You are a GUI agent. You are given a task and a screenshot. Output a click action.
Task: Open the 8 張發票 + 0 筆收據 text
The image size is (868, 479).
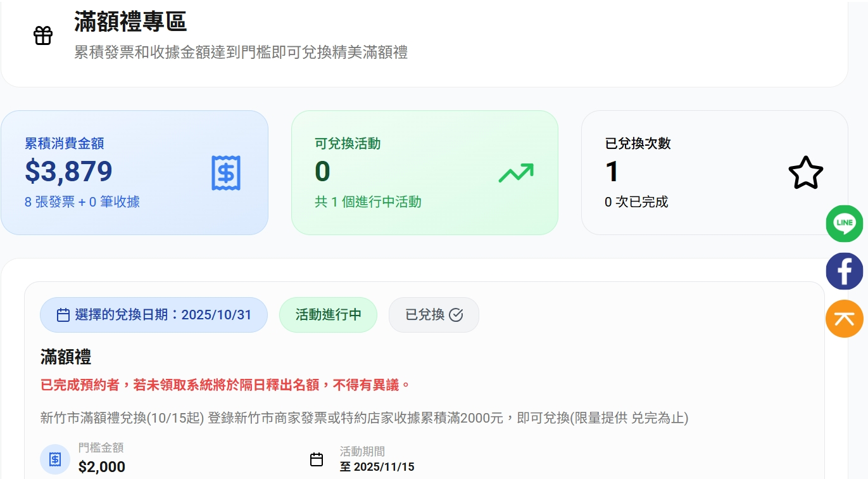(x=82, y=202)
